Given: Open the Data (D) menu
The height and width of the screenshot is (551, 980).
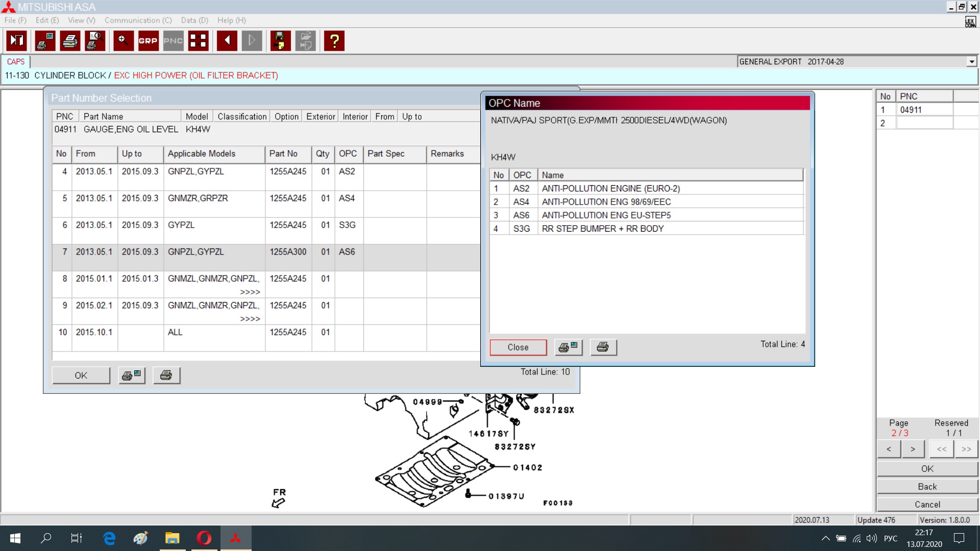Looking at the screenshot, I should click(194, 20).
